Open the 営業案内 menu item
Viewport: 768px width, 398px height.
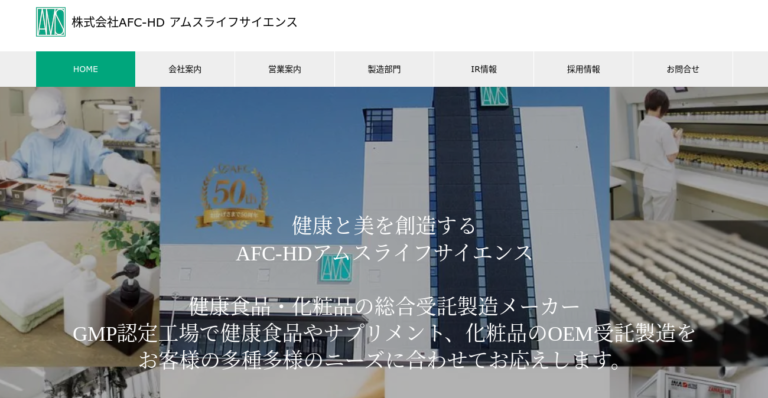(x=285, y=69)
